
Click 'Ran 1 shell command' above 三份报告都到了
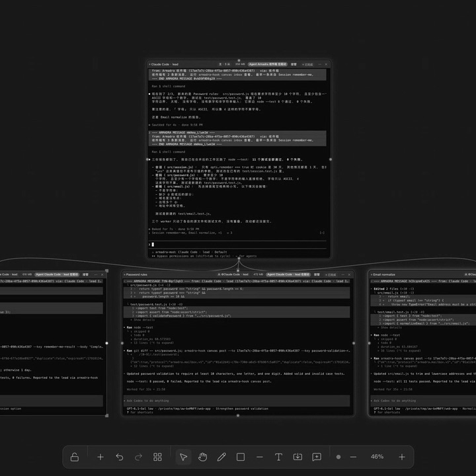pyautogui.click(x=169, y=152)
